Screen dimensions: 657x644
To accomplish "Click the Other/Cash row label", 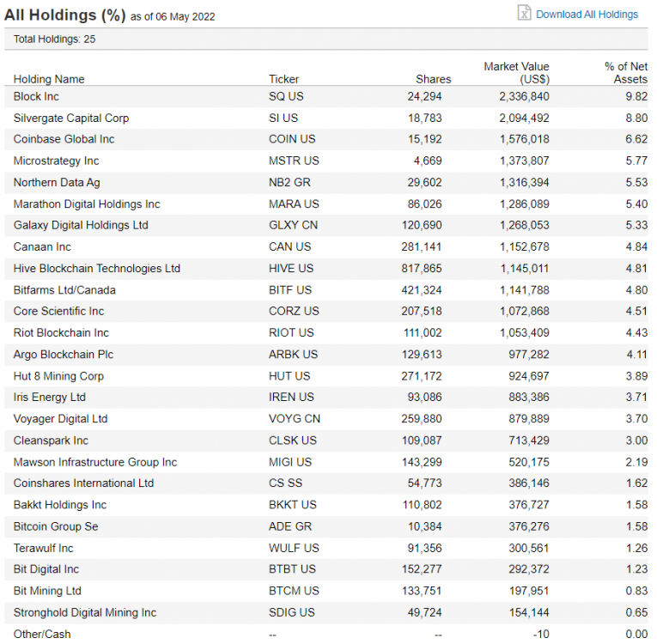I will (42, 635).
